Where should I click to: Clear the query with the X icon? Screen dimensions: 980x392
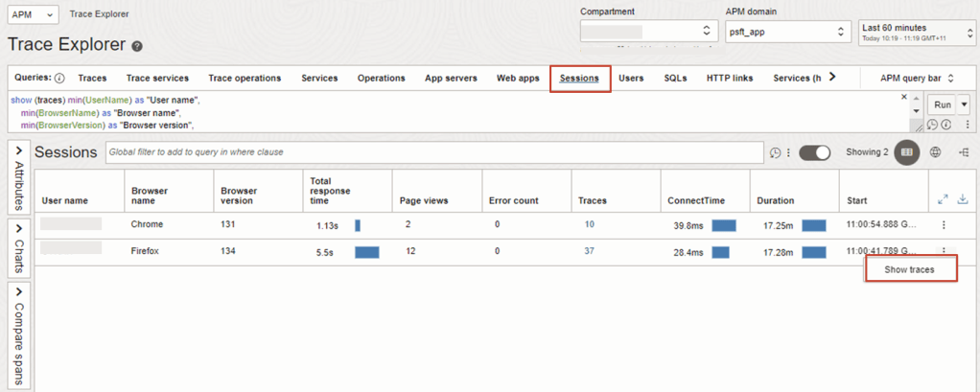pos(903,97)
